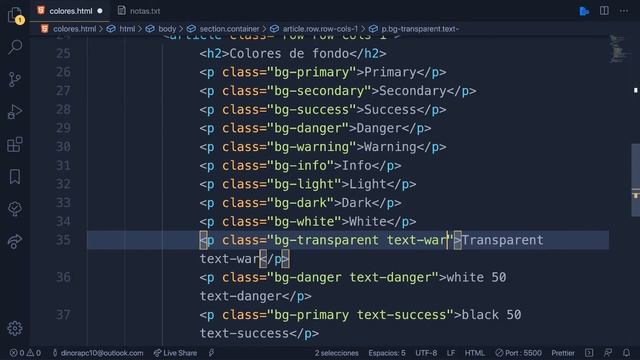640x360 pixels.
Task: Click the bg-success class value on line 28
Action: [312, 110]
